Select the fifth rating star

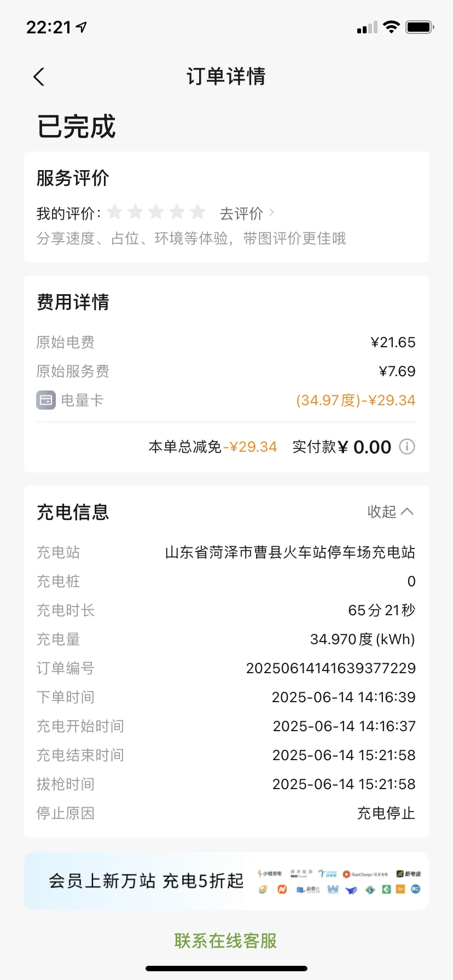pos(198,212)
